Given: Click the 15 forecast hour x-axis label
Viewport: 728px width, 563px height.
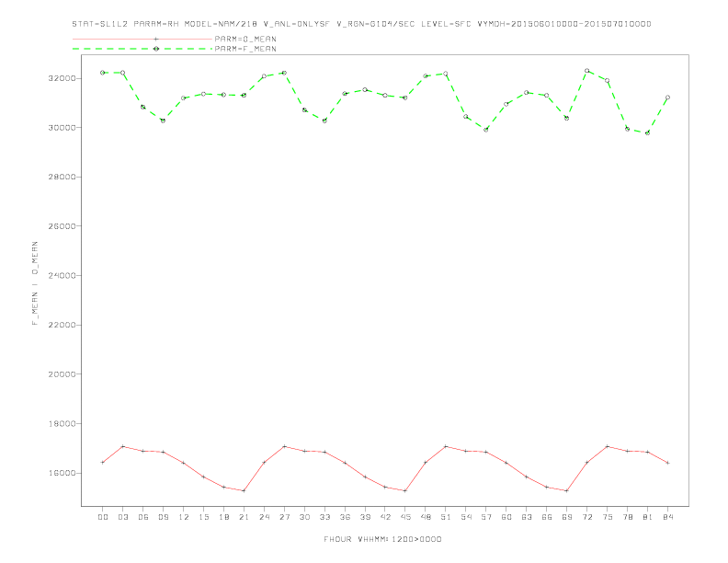Looking at the screenshot, I should [203, 517].
